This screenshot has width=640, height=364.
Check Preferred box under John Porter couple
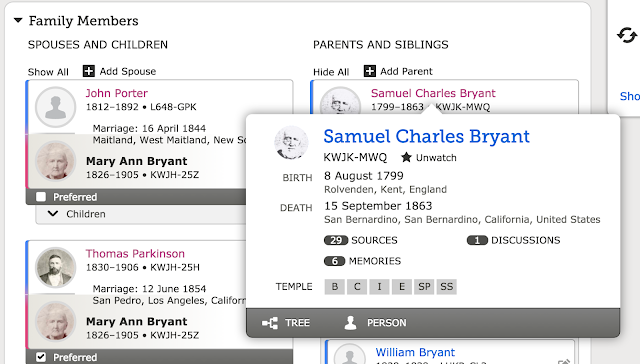41,197
